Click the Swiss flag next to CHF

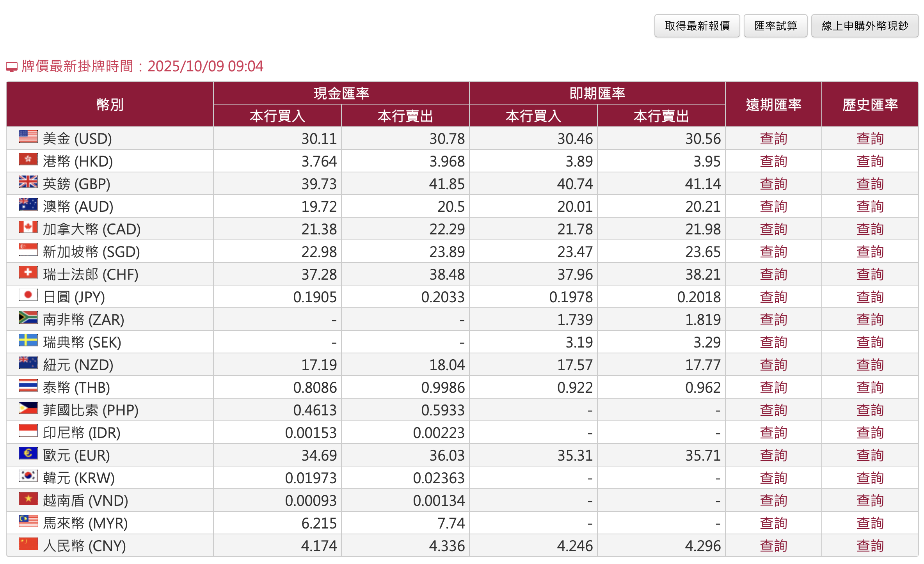[28, 273]
